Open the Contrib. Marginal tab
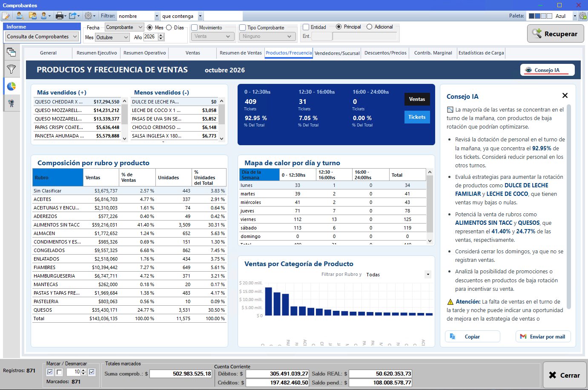 tap(433, 53)
